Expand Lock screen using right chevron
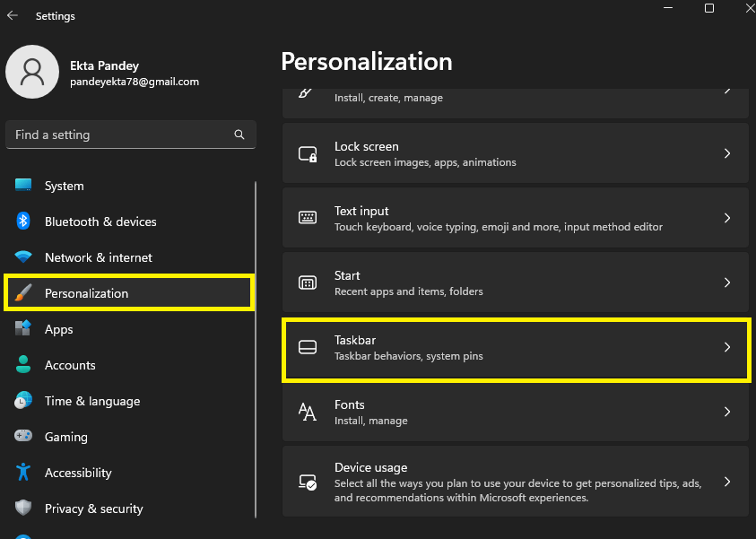The height and width of the screenshot is (539, 756). coord(727,154)
